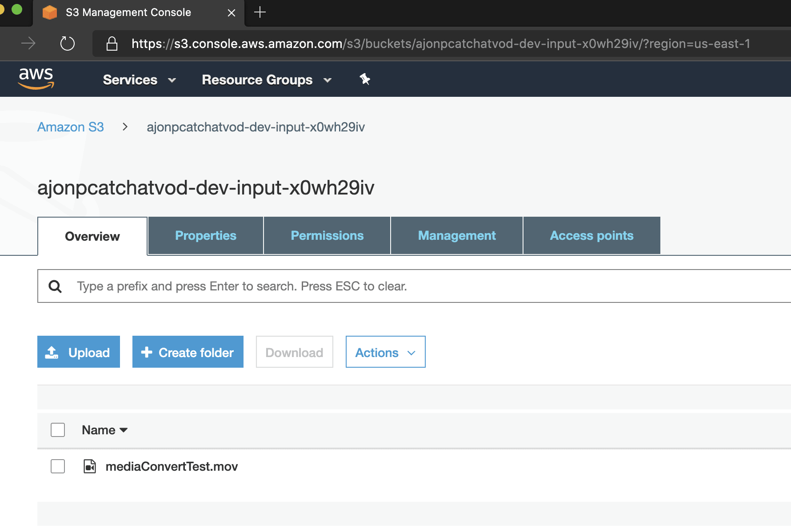Expand the Resource Groups menu
Screen dimensions: 791x532
coord(267,80)
